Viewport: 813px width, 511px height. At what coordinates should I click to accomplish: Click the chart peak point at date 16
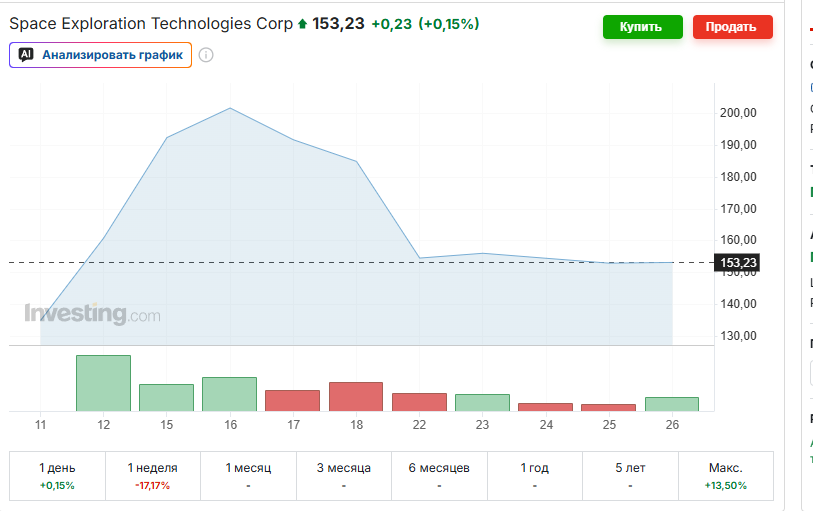230,108
